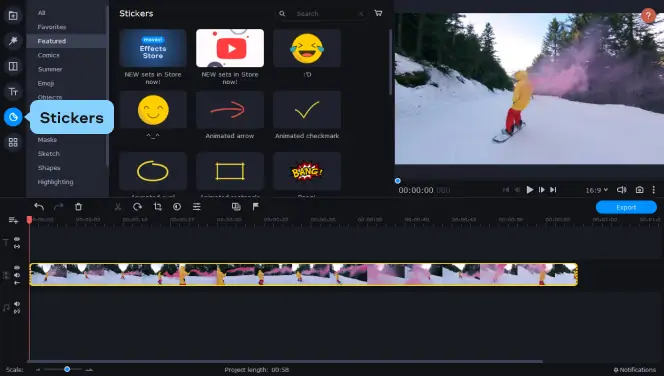Image resolution: width=664 pixels, height=376 pixels.
Task: Pick the yellow animated oval sticker
Action: [x=153, y=171]
